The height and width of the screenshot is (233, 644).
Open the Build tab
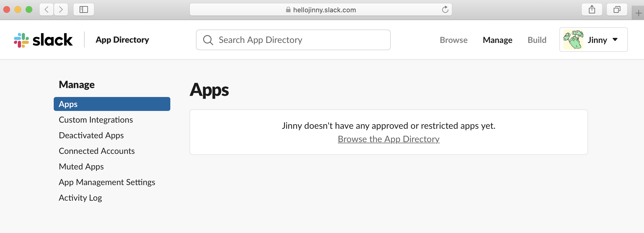point(537,40)
